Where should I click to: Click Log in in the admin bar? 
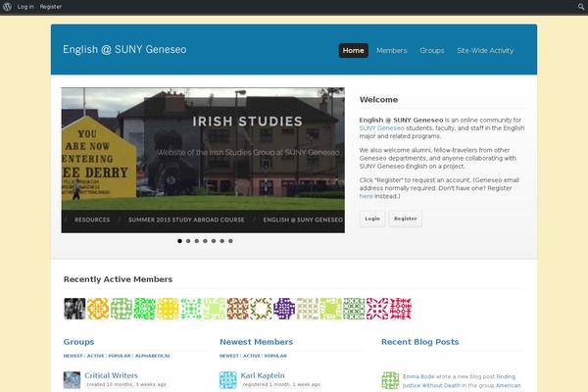click(25, 7)
